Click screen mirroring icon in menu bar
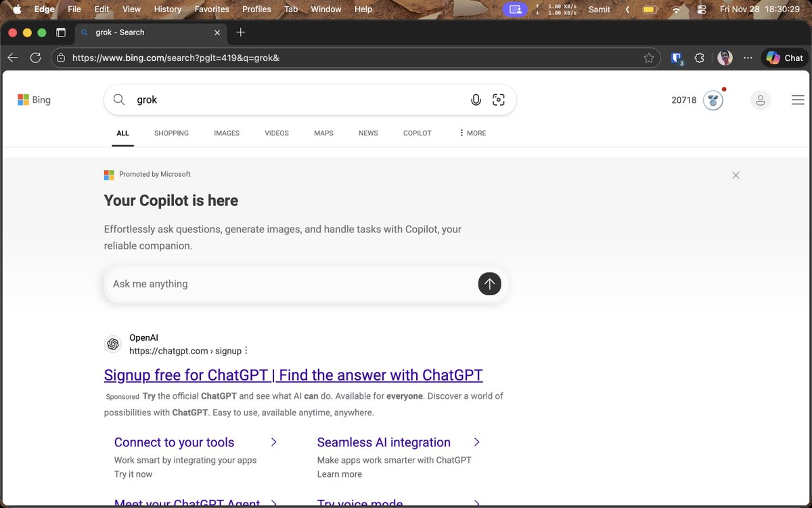The height and width of the screenshot is (508, 812). 516,9
